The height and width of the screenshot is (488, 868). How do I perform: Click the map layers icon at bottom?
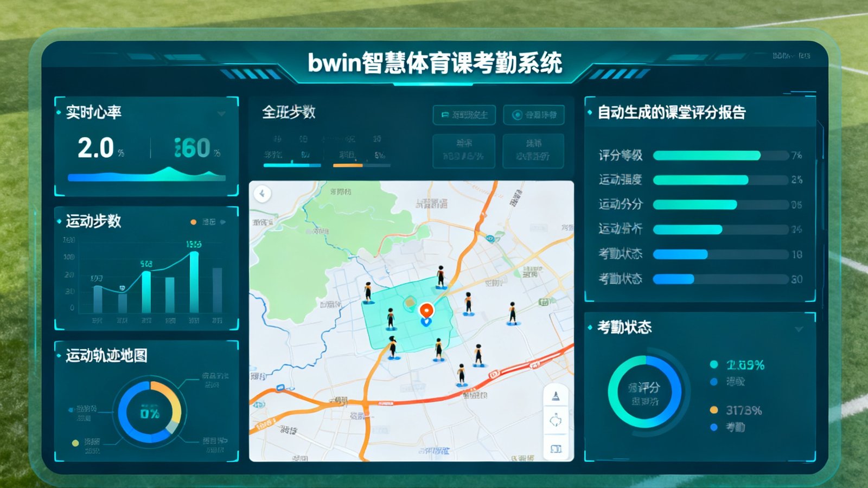556,448
